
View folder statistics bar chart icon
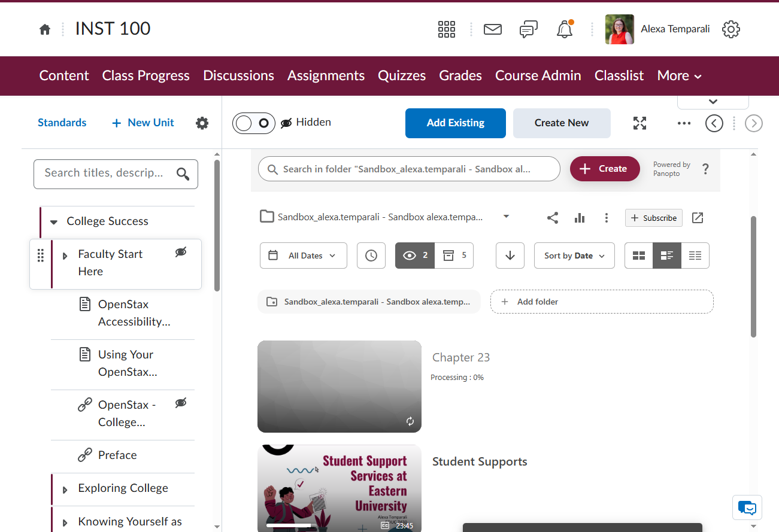[x=580, y=218]
